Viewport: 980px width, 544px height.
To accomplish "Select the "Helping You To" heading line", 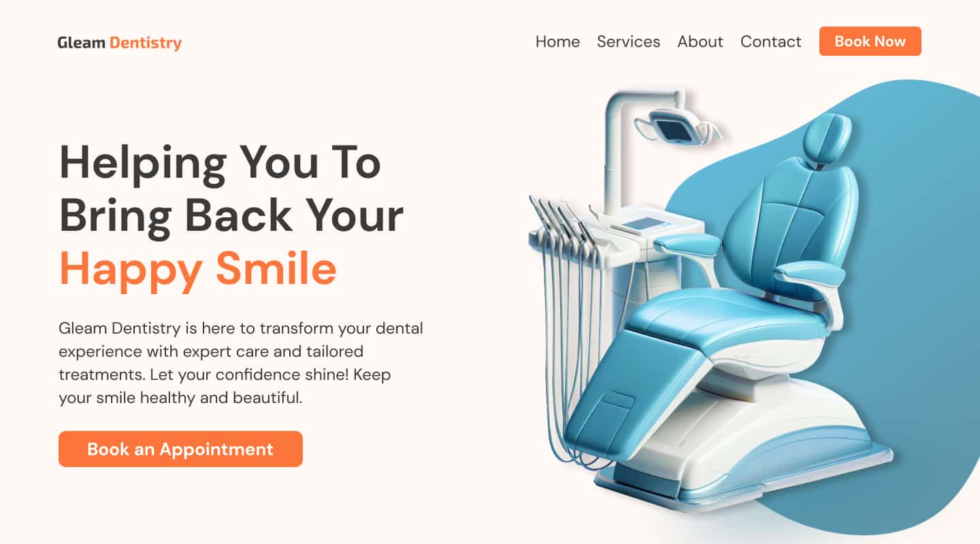I will click(220, 163).
